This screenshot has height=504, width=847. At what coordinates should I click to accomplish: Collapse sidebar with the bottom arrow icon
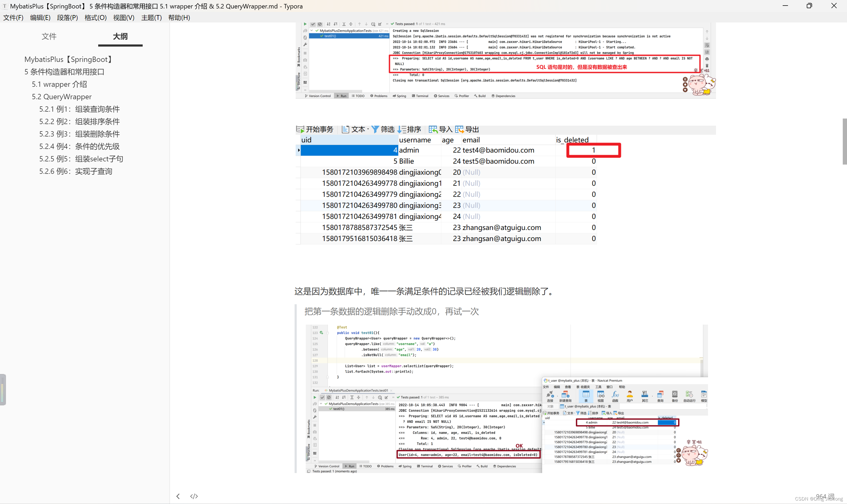(x=178, y=496)
